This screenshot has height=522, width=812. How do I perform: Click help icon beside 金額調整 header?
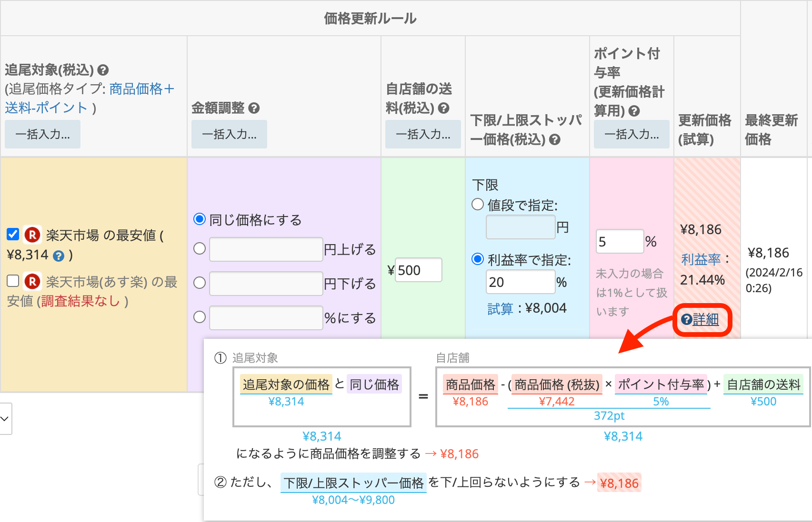pos(254,108)
